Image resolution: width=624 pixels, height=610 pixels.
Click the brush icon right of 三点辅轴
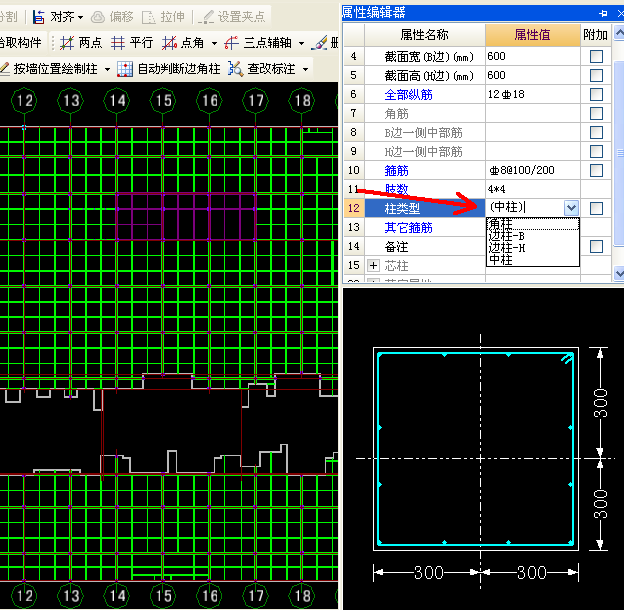319,43
